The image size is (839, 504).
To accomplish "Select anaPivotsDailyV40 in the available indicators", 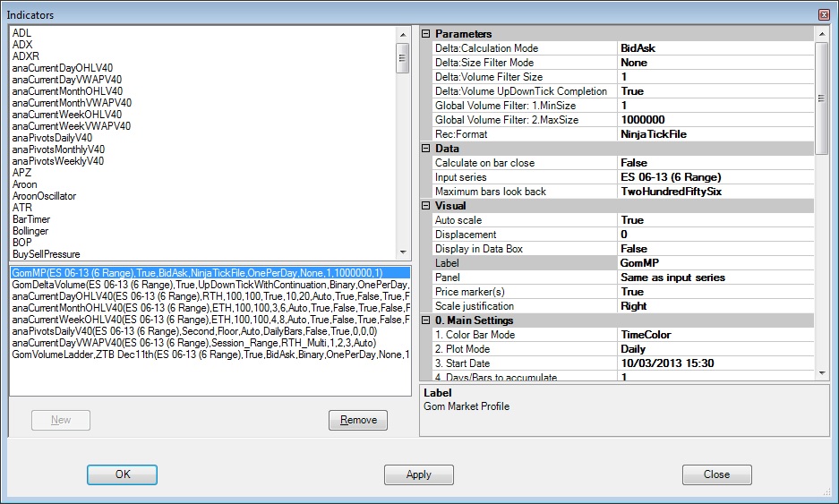I will (x=53, y=138).
